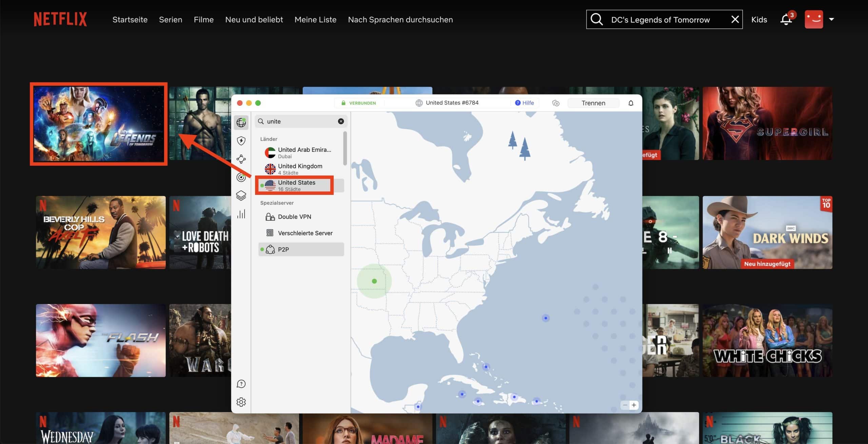Open the Wednesday thumbnail

click(x=101, y=428)
